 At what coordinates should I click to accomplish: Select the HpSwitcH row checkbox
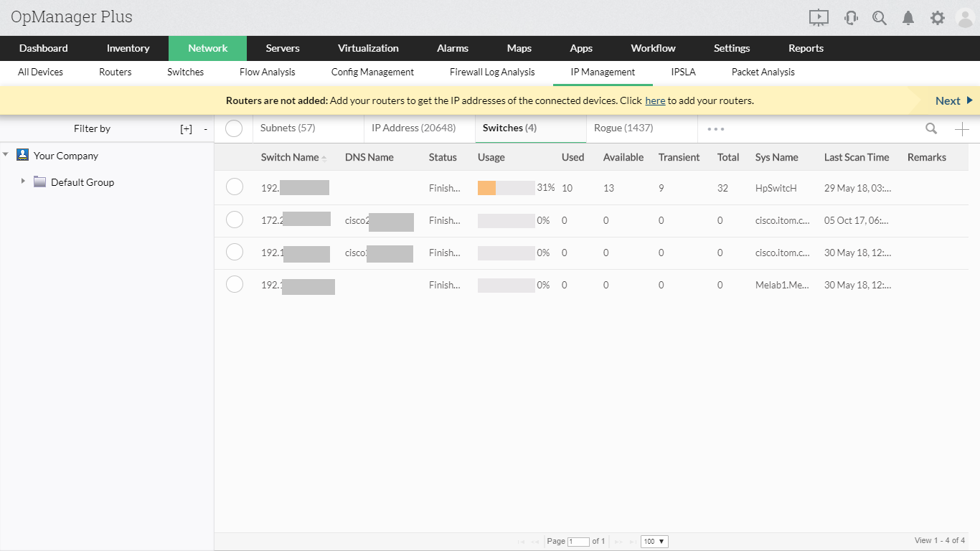[235, 187]
